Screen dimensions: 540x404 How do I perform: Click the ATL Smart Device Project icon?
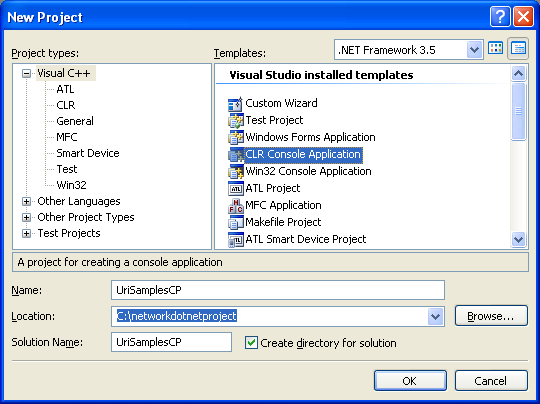(x=236, y=239)
